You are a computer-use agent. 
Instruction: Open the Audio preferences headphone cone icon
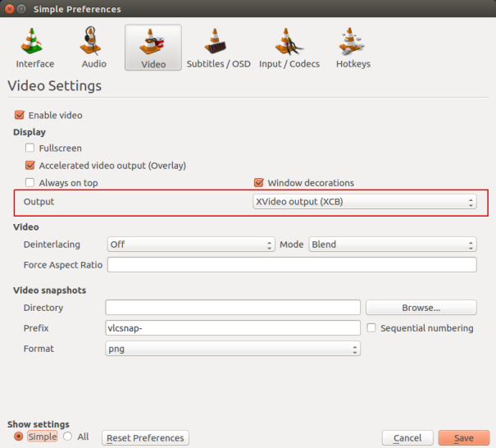[91, 41]
